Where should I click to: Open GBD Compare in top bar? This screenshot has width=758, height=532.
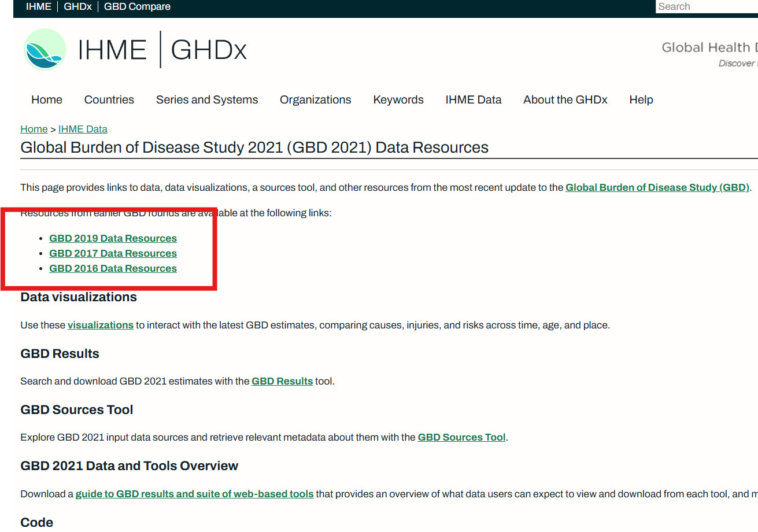tap(137, 7)
